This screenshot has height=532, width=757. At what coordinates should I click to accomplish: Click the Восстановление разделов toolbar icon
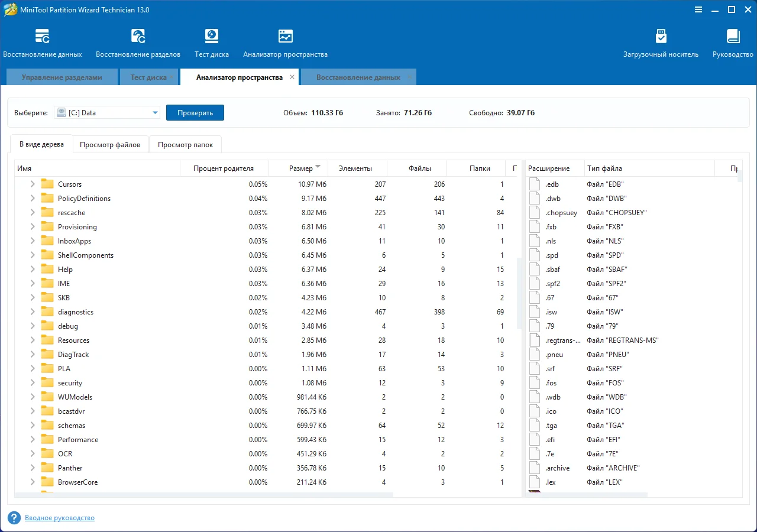tap(138, 37)
